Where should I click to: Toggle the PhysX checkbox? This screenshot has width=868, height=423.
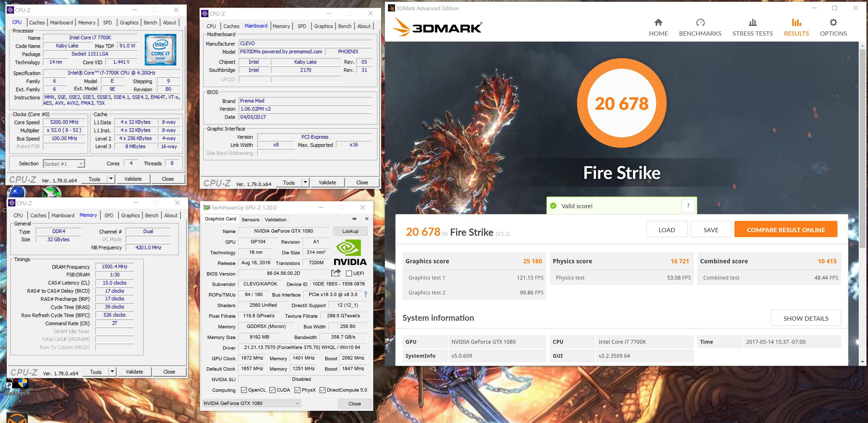coord(297,390)
